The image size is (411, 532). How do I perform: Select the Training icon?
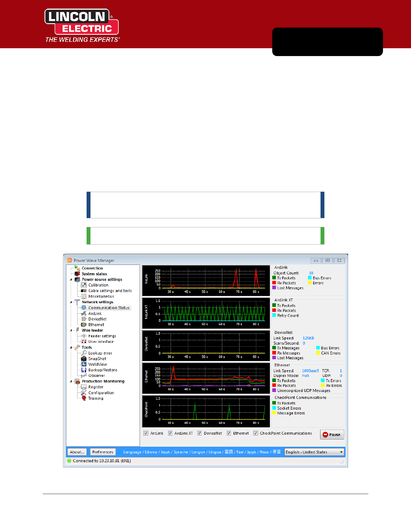tap(84, 398)
